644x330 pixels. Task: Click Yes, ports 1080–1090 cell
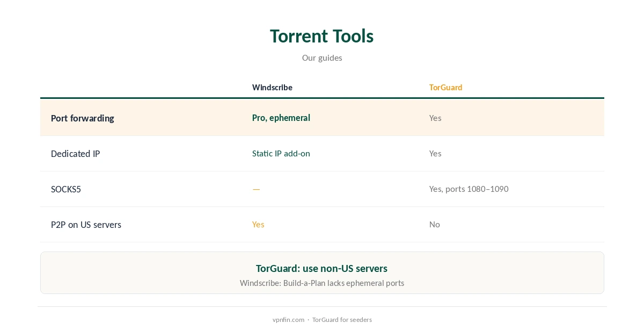(x=469, y=189)
